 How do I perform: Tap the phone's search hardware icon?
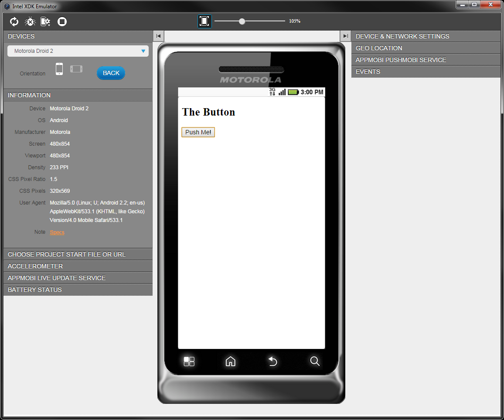click(315, 361)
